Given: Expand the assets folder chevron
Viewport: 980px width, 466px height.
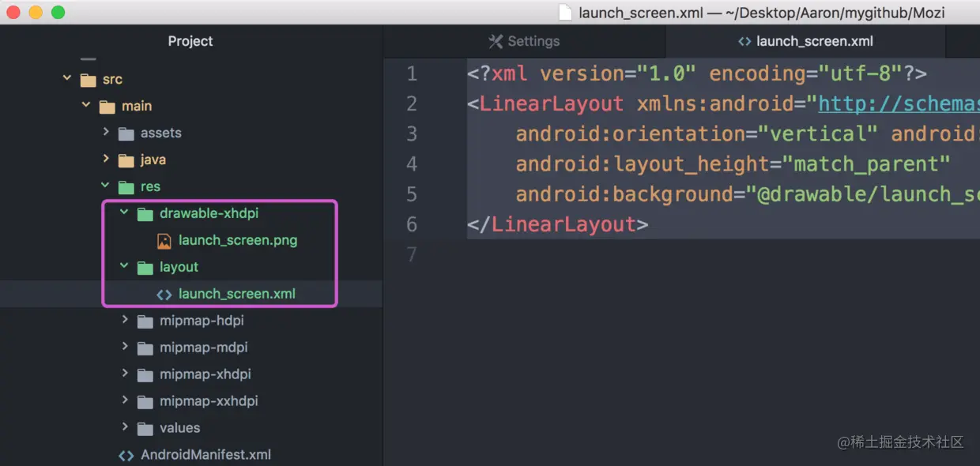Looking at the screenshot, I should tap(106, 132).
